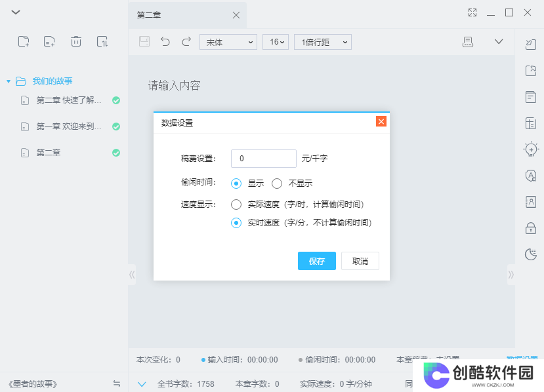This screenshot has width=544, height=392.
Task: Collapse the right sidebar with the double-right arrow
Action: click(x=511, y=275)
